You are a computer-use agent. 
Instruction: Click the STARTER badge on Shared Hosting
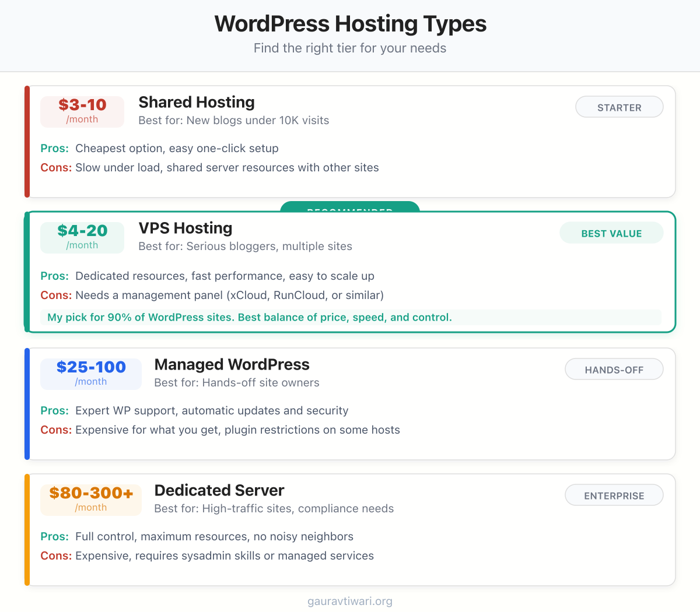click(619, 107)
